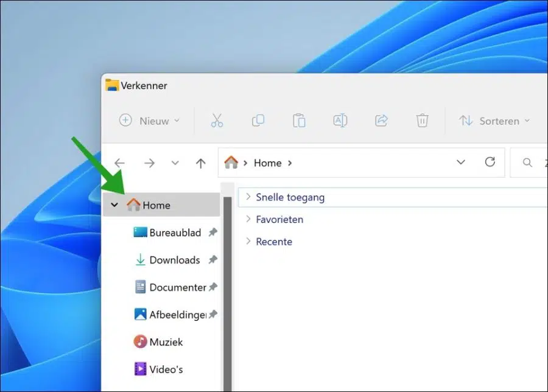Refresh the current folder view
The image size is (548, 392).
pyautogui.click(x=490, y=162)
